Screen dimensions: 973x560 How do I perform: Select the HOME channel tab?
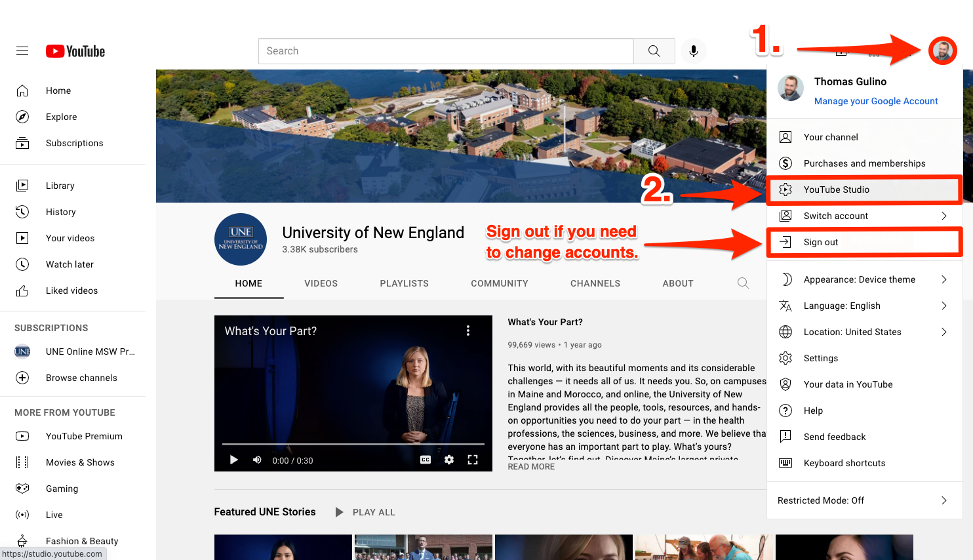(x=248, y=283)
